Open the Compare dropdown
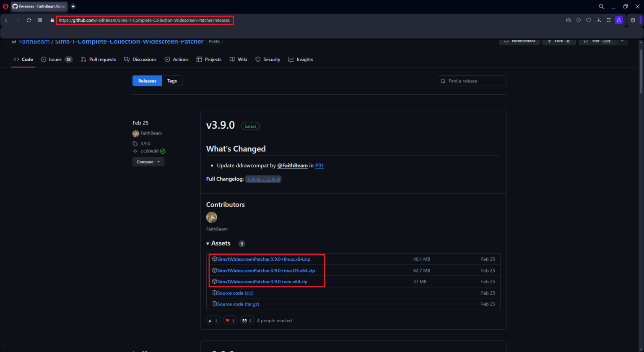This screenshot has width=644, height=352. 148,162
